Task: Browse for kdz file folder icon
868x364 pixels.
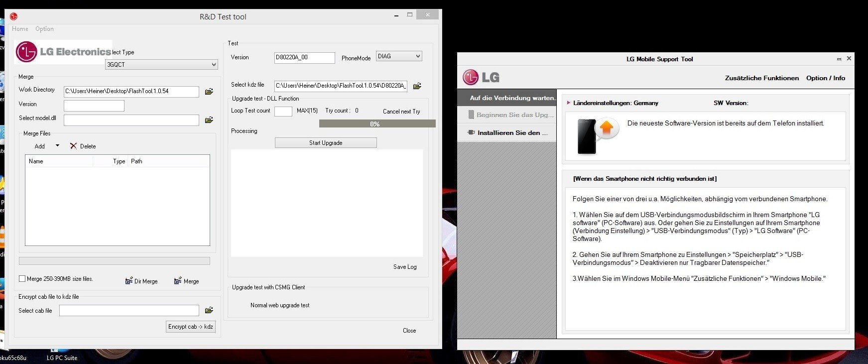Action: [417, 86]
